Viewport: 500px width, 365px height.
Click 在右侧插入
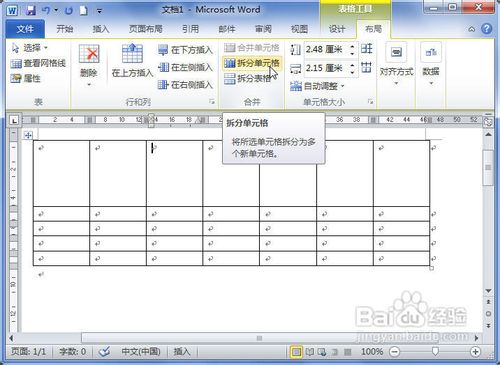[185, 85]
